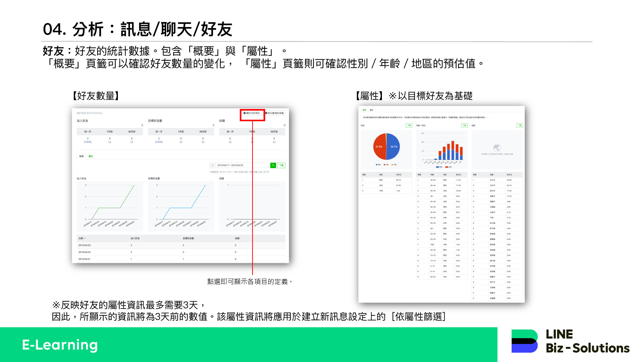The width and height of the screenshot is (644, 362).
Task: Click the LINE Biz-Solutions logo
Action: [x=570, y=341]
